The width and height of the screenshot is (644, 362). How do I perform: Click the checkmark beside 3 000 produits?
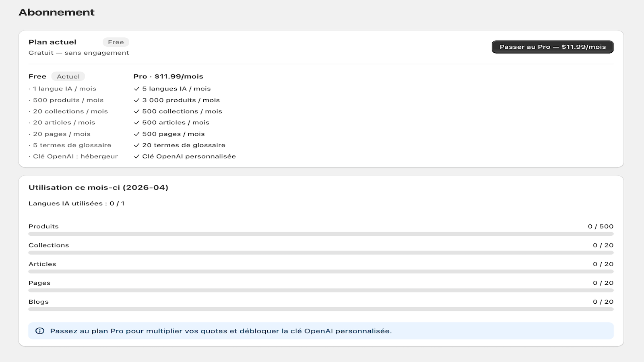pos(136,100)
